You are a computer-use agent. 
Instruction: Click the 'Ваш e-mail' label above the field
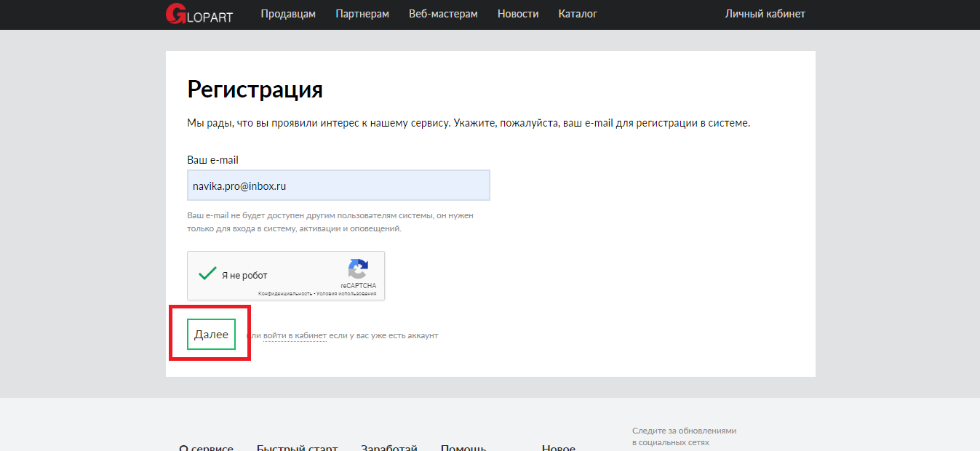point(212,160)
